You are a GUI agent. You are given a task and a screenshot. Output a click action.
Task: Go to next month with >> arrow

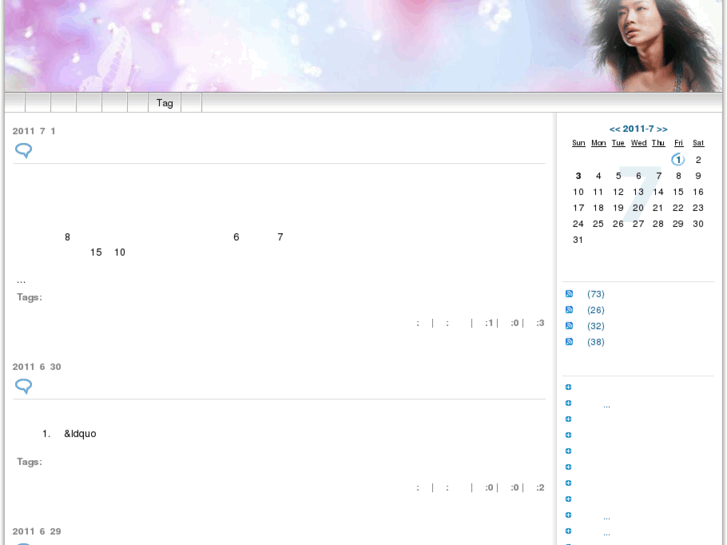pos(662,129)
